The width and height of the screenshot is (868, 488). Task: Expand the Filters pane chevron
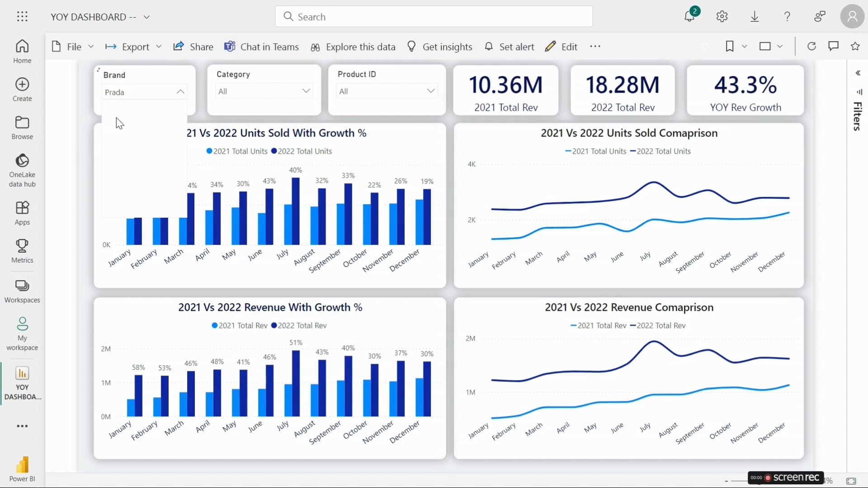(x=858, y=73)
